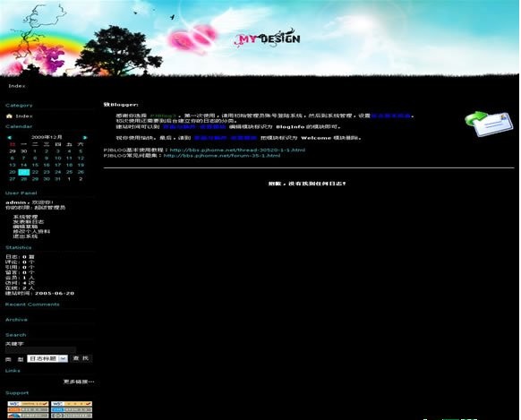Open blue settings link at end of first line
This screenshot has width=521, height=420.
click(x=391, y=116)
